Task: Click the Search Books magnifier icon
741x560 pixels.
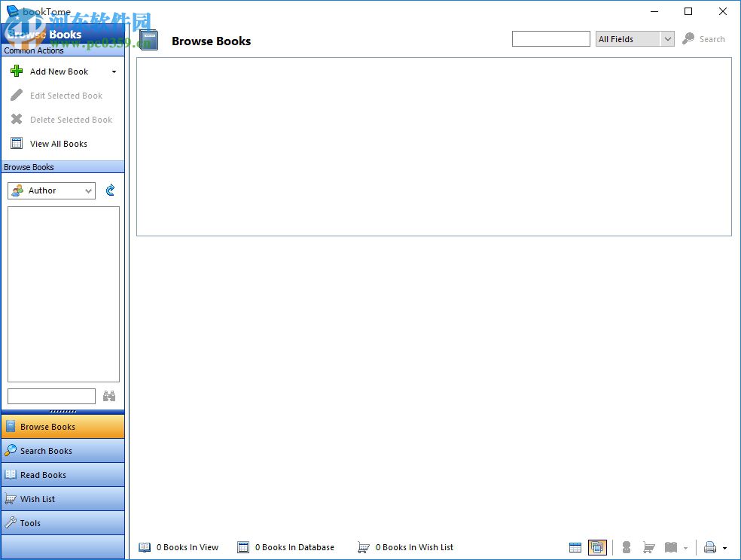Action: tap(11, 450)
